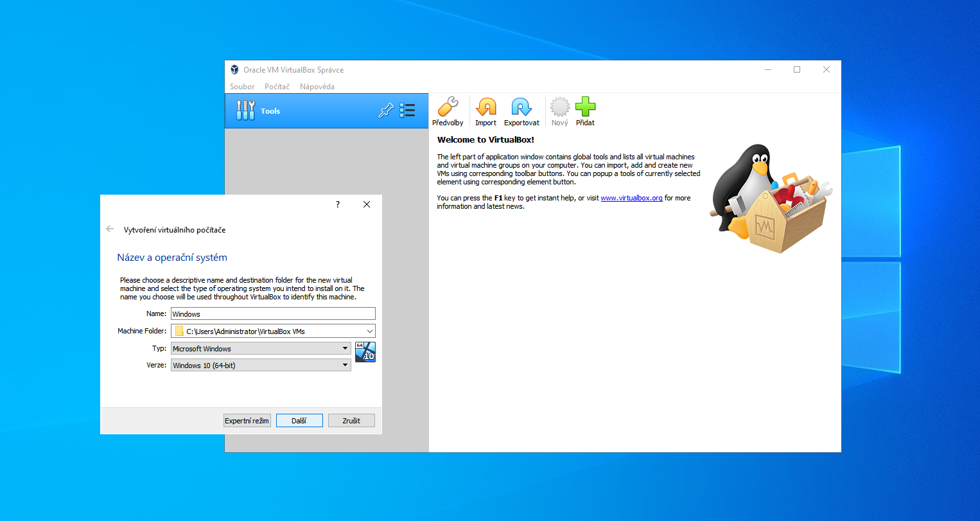980x521 pixels.
Task: Click the folder icon in the Machine Folder field
Action: [x=179, y=331]
